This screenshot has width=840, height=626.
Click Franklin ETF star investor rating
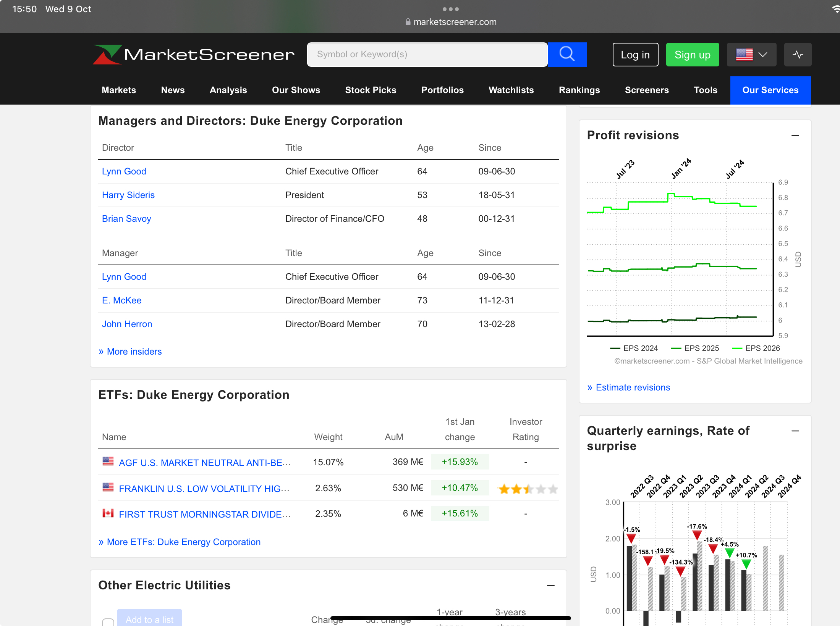[528, 489]
